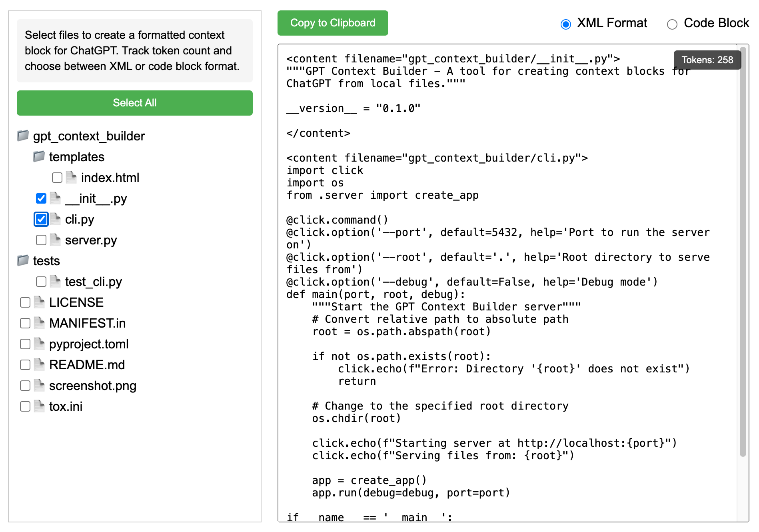Uncheck the cli.py checkbox
This screenshot has height=532, width=759.
(x=41, y=219)
